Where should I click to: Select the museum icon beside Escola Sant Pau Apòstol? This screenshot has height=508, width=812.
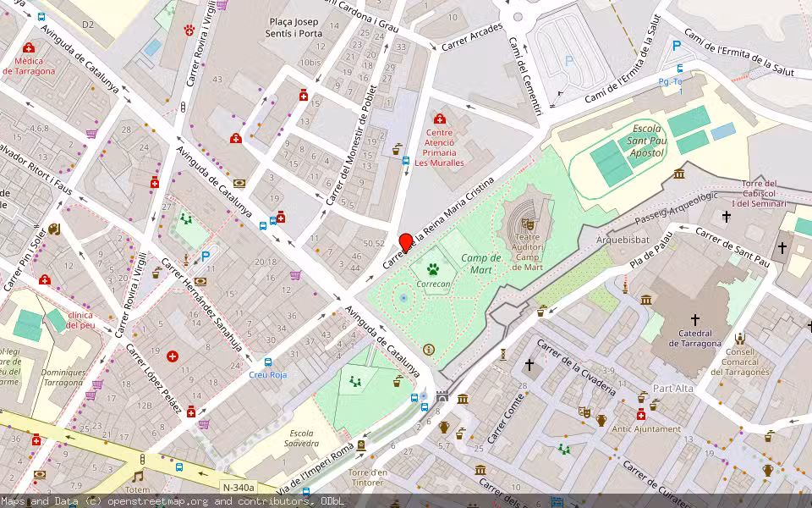coord(679,174)
